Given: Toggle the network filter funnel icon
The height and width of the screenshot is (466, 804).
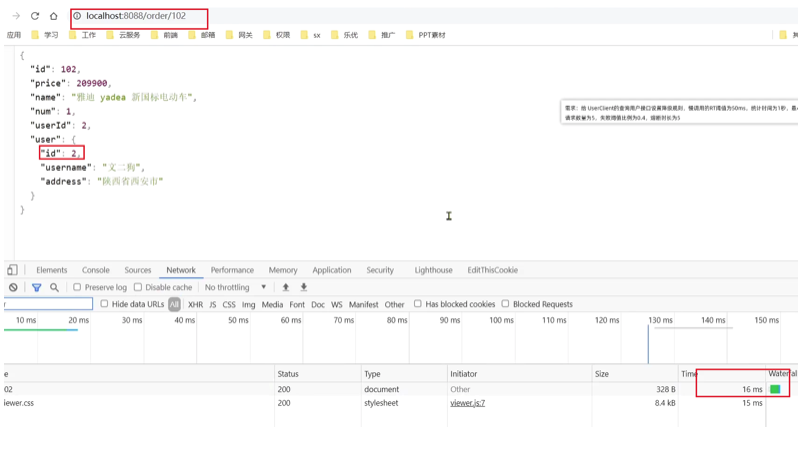Looking at the screenshot, I should pyautogui.click(x=36, y=287).
